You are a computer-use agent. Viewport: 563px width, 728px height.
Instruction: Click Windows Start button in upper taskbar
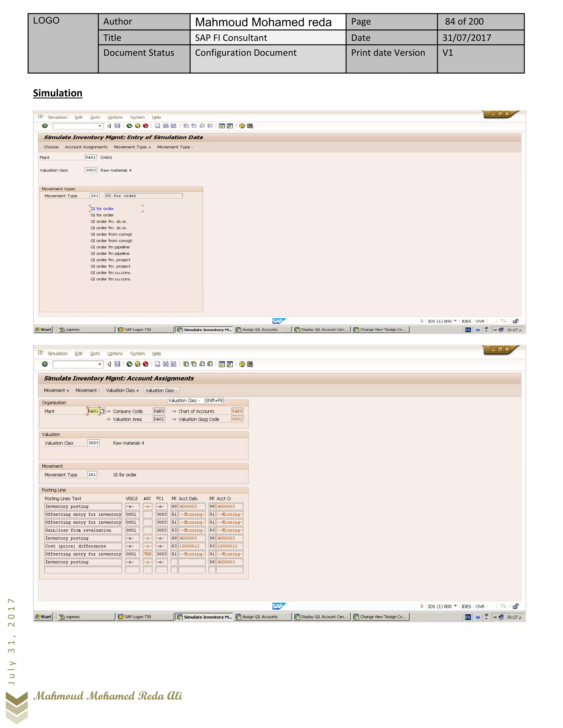click(43, 330)
